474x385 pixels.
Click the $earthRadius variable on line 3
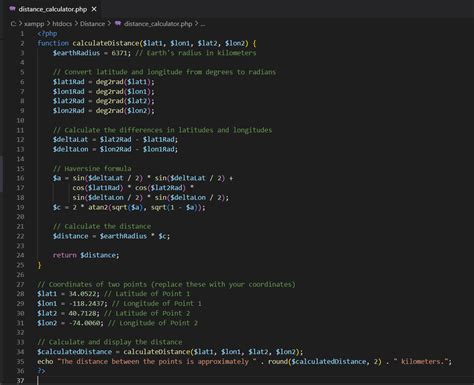point(76,53)
